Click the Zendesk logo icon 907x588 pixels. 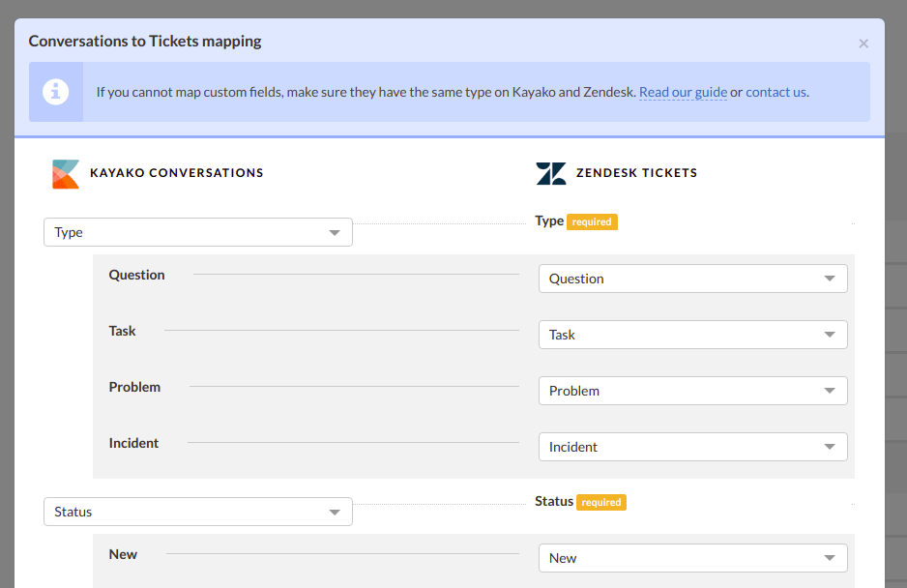click(551, 174)
